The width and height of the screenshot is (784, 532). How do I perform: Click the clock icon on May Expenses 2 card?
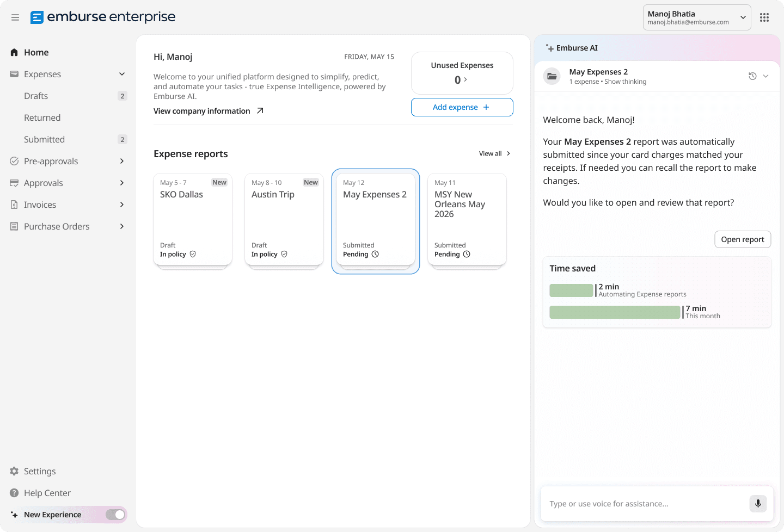[375, 254]
